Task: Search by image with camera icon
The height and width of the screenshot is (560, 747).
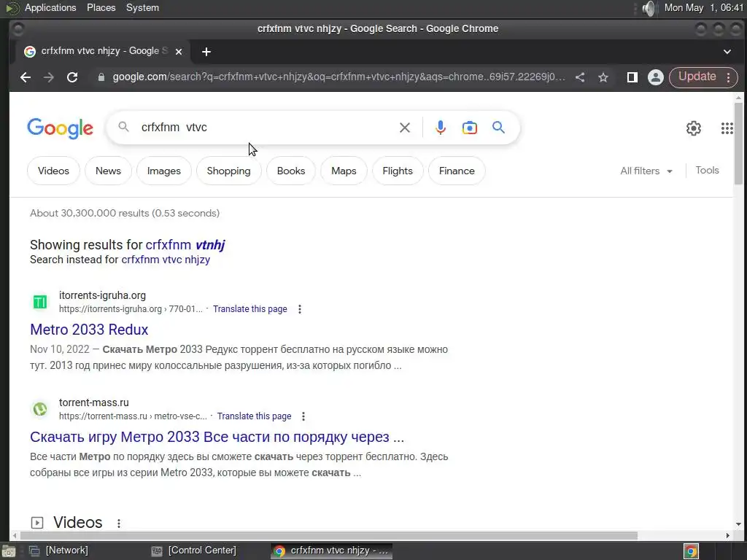Action: [469, 128]
